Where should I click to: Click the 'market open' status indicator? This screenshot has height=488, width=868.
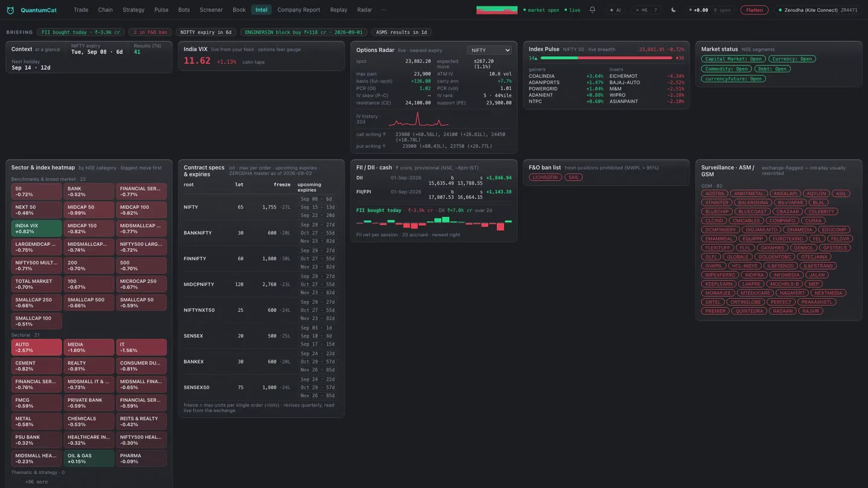tap(541, 10)
